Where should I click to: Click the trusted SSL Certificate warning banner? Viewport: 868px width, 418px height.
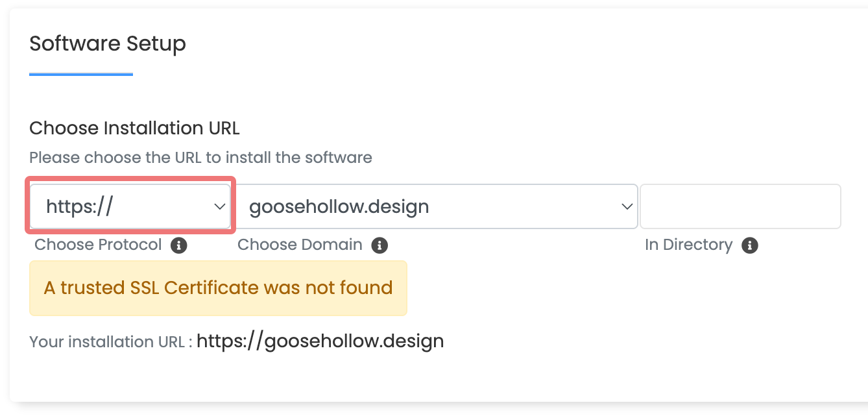pos(218,288)
